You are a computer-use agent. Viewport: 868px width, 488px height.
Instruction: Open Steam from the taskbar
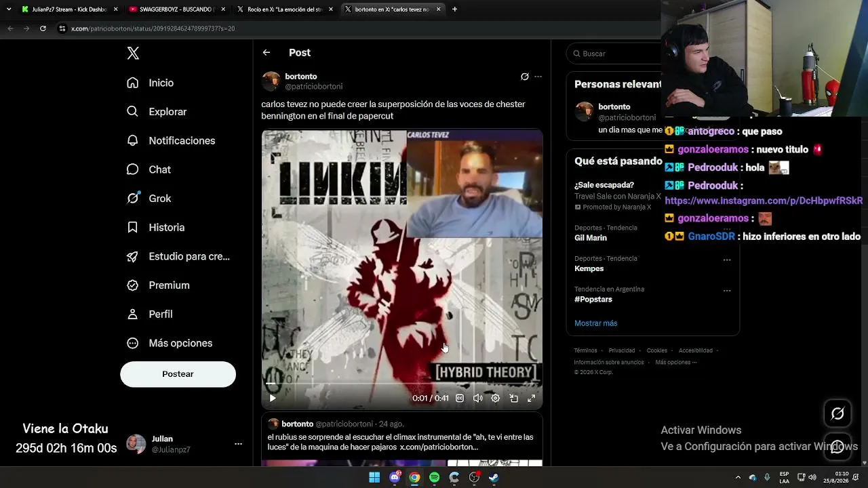coord(494,477)
